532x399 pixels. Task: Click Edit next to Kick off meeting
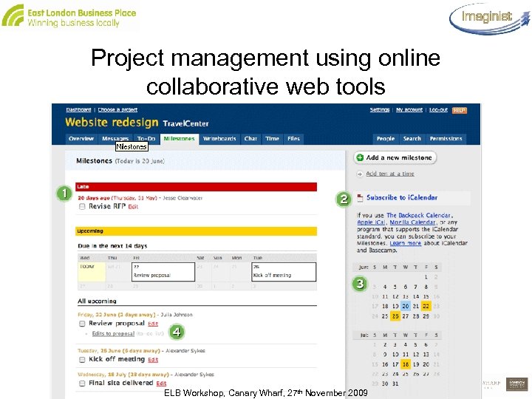[153, 360]
